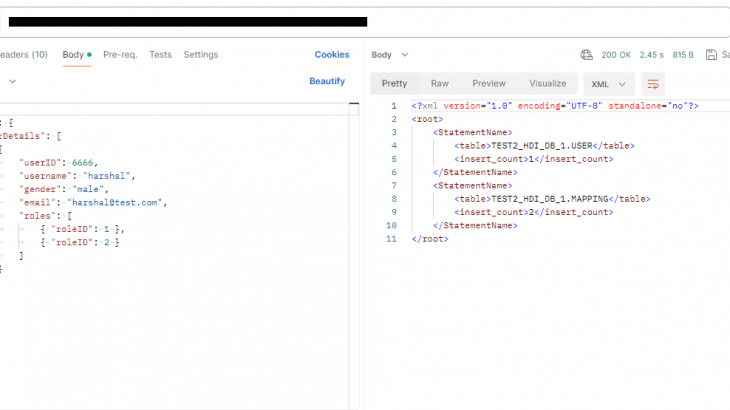Viewport: 730px width, 410px height.
Task: Select the Visualize response view
Action: 547,84
